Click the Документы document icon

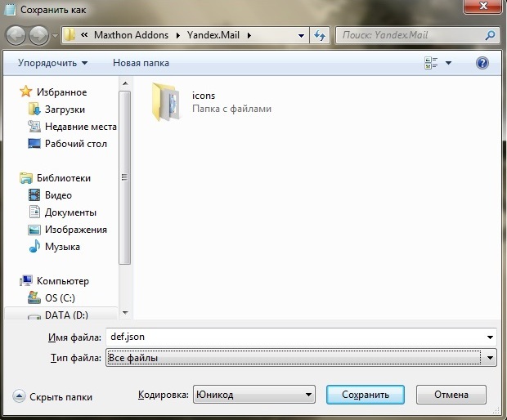pyautogui.click(x=34, y=212)
